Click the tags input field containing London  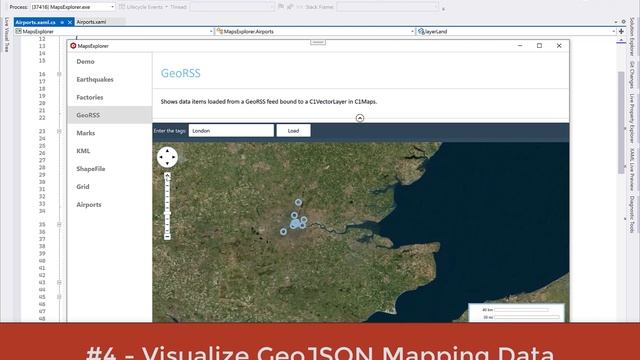click(231, 131)
